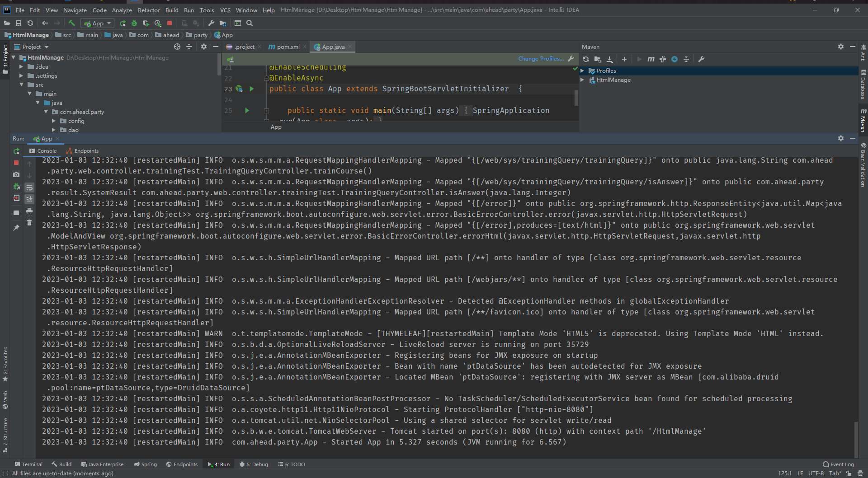
Task: Pin the Run tool window tab
Action: point(16,228)
